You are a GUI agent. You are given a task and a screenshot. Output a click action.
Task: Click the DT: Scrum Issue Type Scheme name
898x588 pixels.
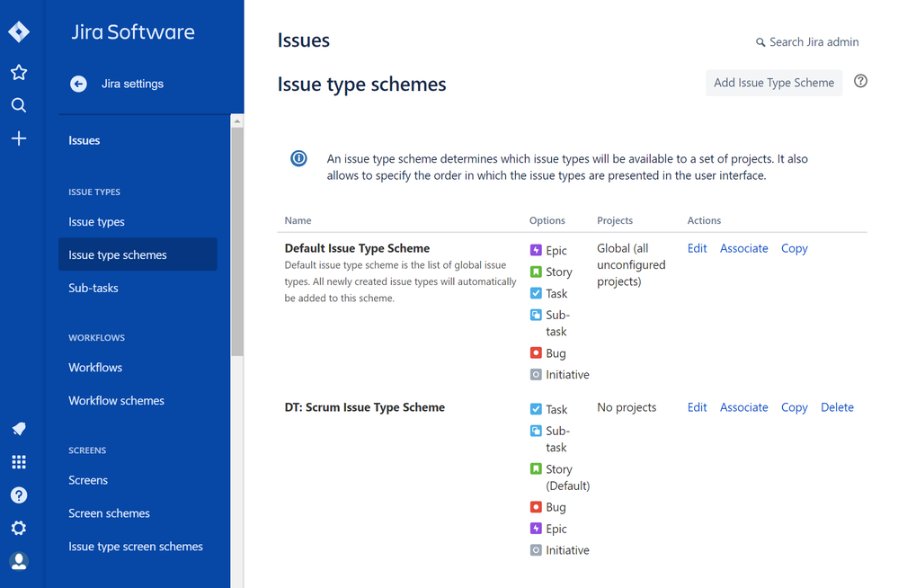coord(364,407)
